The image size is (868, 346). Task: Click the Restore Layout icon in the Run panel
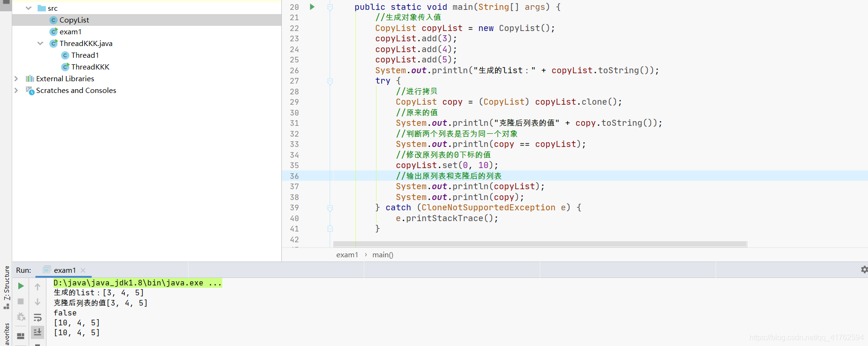coord(21,336)
